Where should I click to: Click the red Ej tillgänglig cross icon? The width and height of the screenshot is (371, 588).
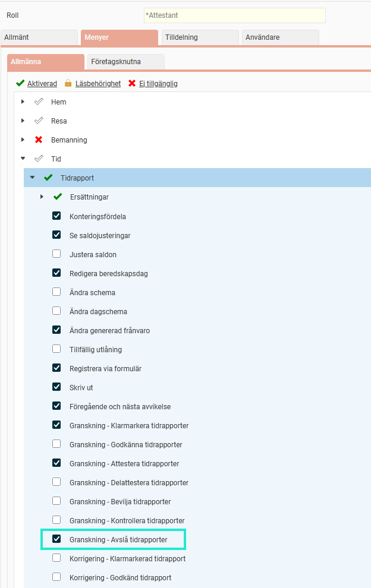pos(132,84)
